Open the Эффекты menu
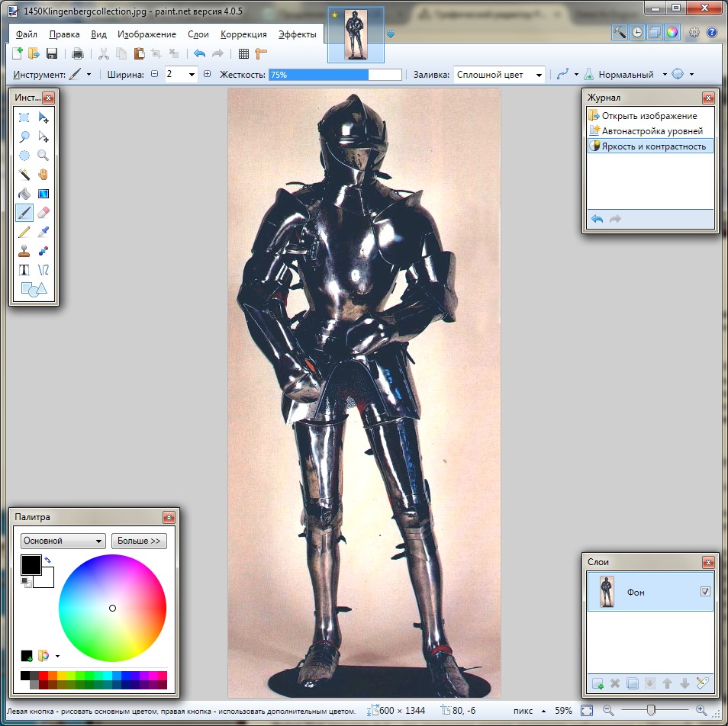Screen dimensions: 728x726 click(x=297, y=34)
